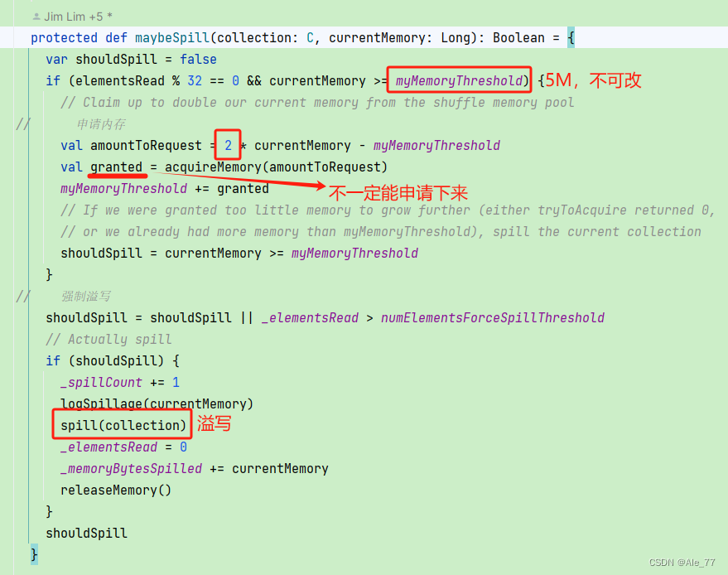
Task: Place caret on maybeSpill method name
Action: coord(172,37)
